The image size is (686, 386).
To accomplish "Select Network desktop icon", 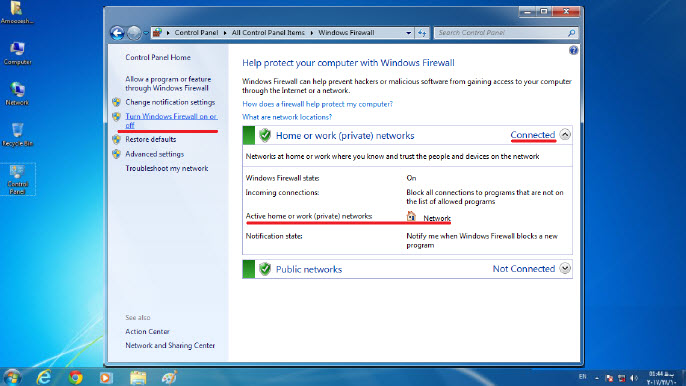I will coord(17,94).
